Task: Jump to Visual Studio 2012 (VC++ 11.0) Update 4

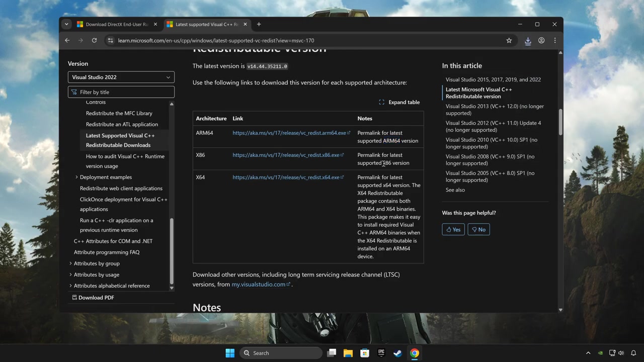Action: pyautogui.click(x=494, y=126)
